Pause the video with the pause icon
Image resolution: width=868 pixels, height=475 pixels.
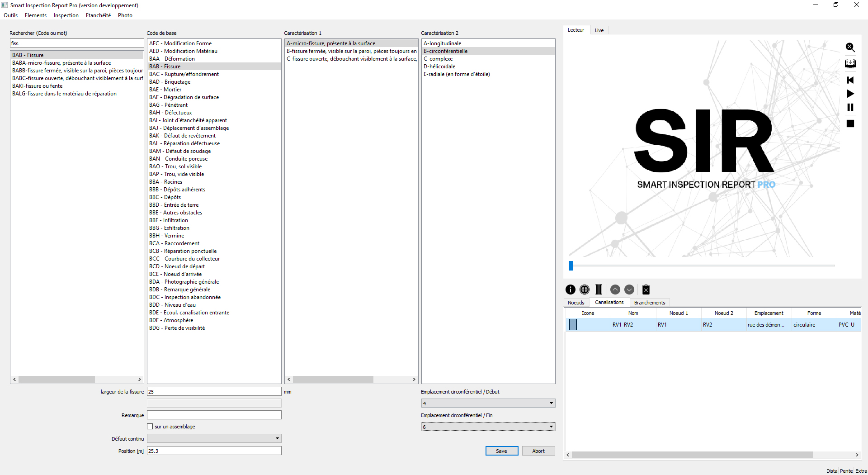(850, 107)
